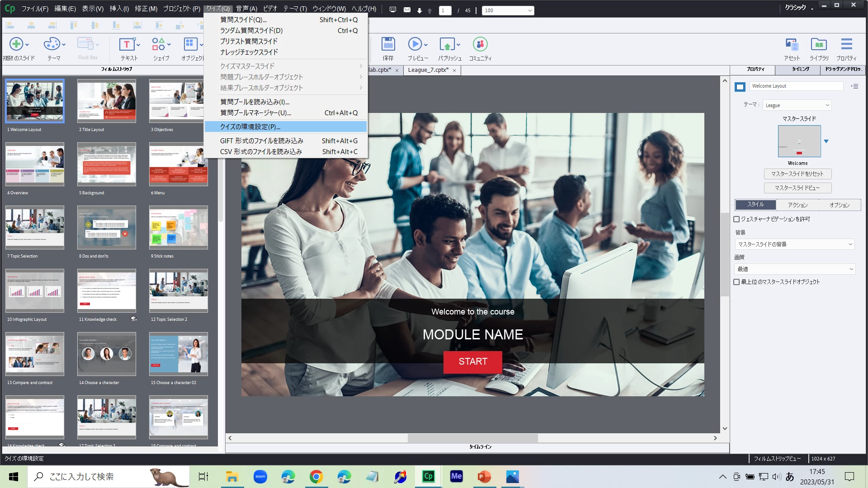Open the Library (ライブラリ) icon
This screenshot has width=868, height=488.
click(x=819, y=45)
